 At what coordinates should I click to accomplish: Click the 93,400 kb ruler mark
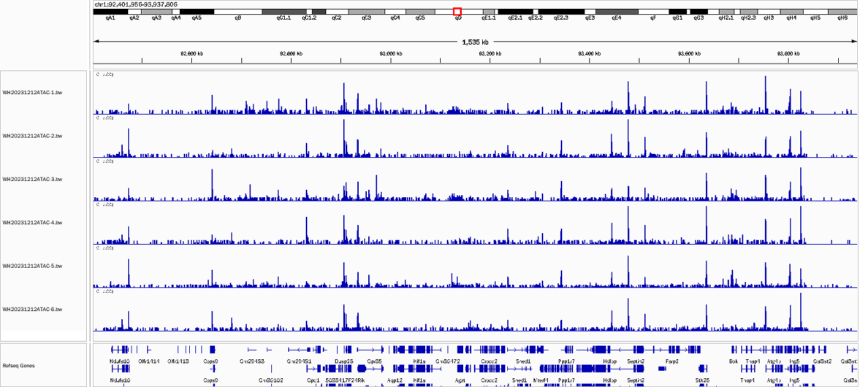click(x=589, y=54)
